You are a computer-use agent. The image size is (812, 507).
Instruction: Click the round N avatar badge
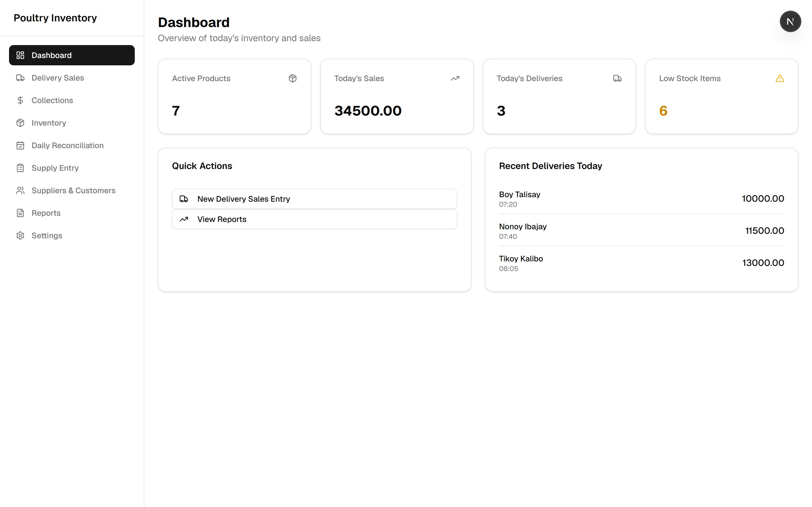(x=790, y=21)
